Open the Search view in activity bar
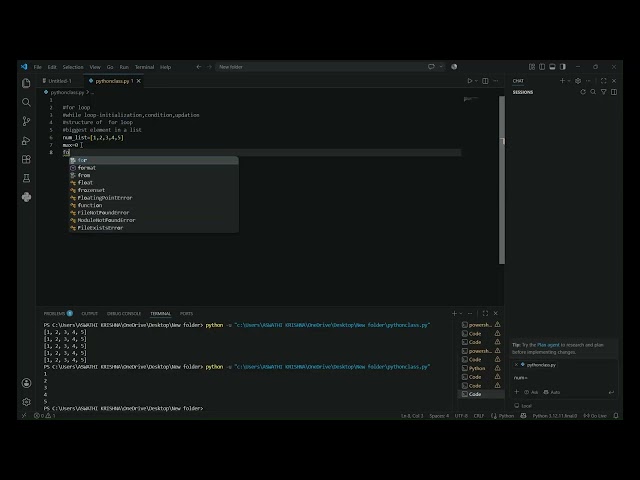Screen dimensions: 640x480 tap(26, 102)
